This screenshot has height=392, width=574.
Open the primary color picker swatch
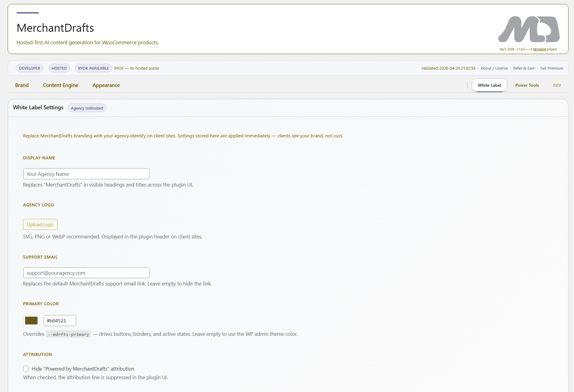coord(31,321)
